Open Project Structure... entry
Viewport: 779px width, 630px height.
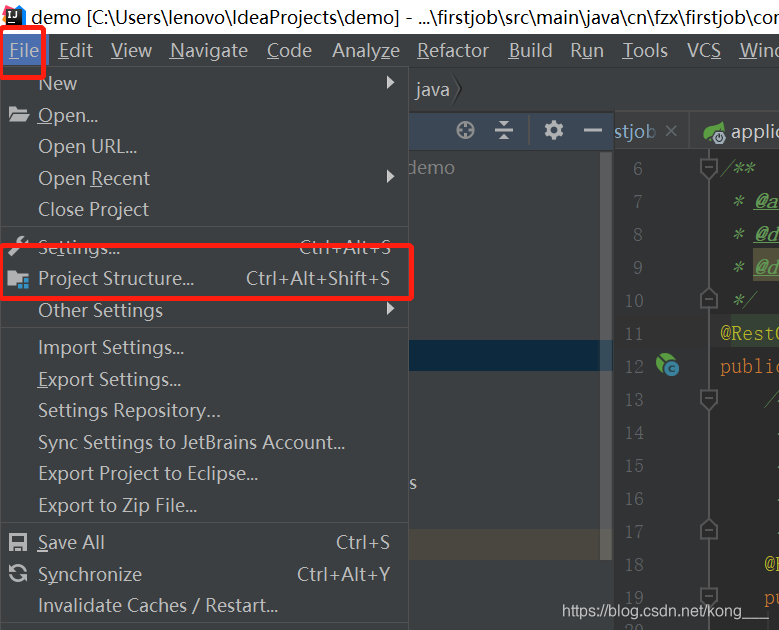coord(204,279)
